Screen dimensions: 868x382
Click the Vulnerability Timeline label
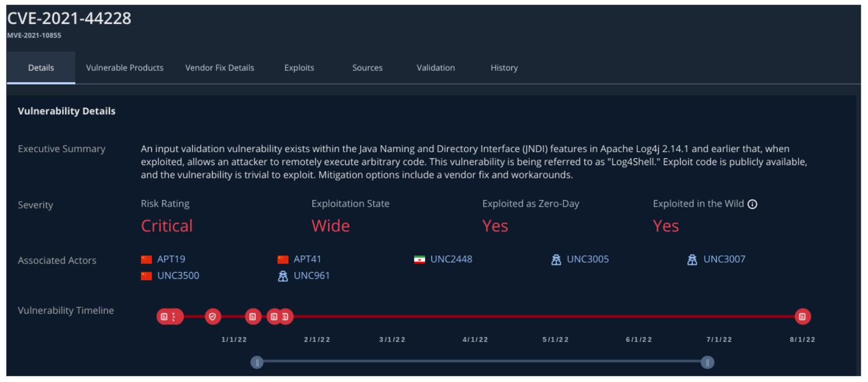[x=66, y=310]
